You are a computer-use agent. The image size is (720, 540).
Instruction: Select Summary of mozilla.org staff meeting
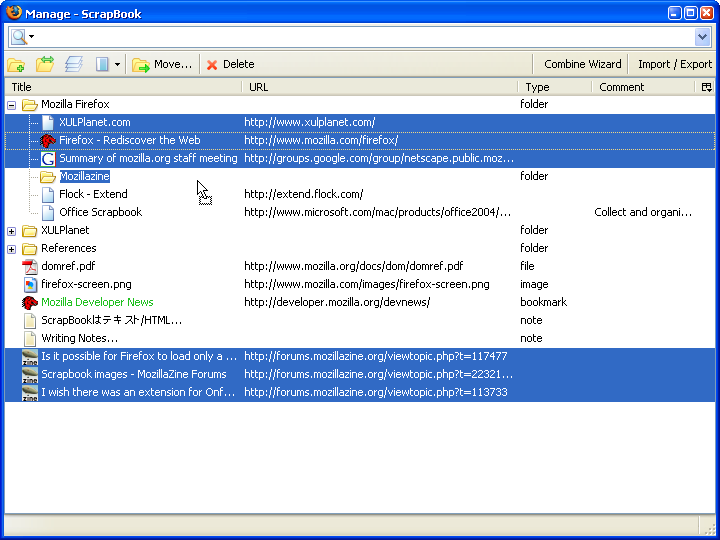point(148,158)
